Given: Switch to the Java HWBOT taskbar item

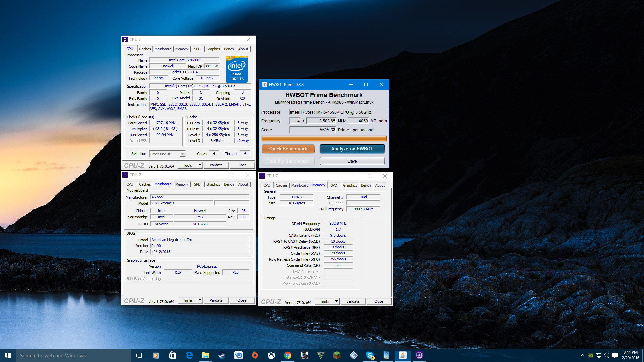Looking at the screenshot, I should click(x=402, y=355).
